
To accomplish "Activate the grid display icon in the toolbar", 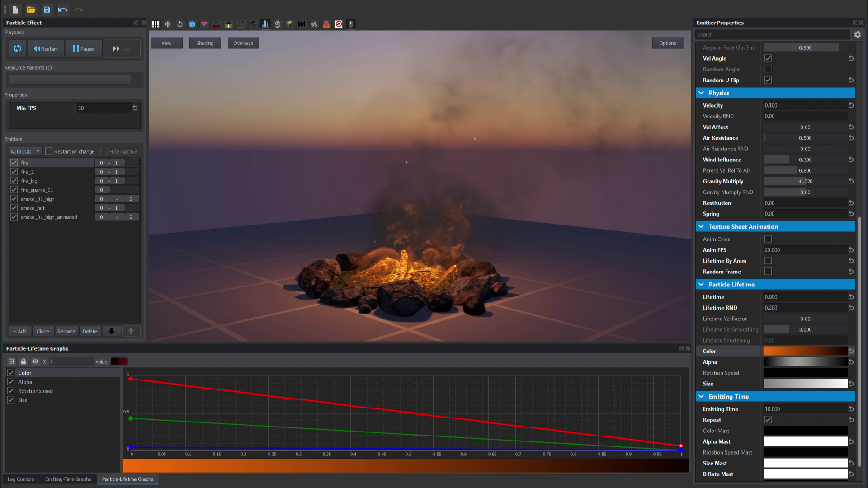I will [x=156, y=24].
